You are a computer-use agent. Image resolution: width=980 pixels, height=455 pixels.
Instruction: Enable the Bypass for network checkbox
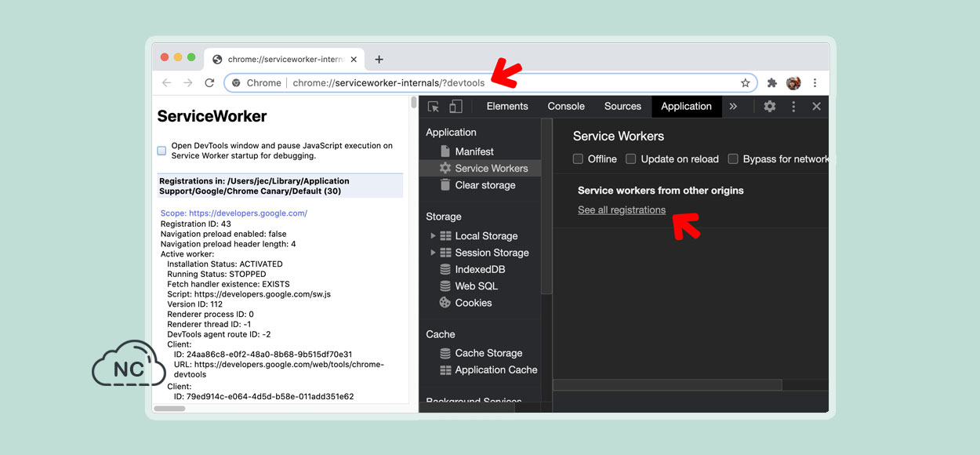tap(733, 159)
